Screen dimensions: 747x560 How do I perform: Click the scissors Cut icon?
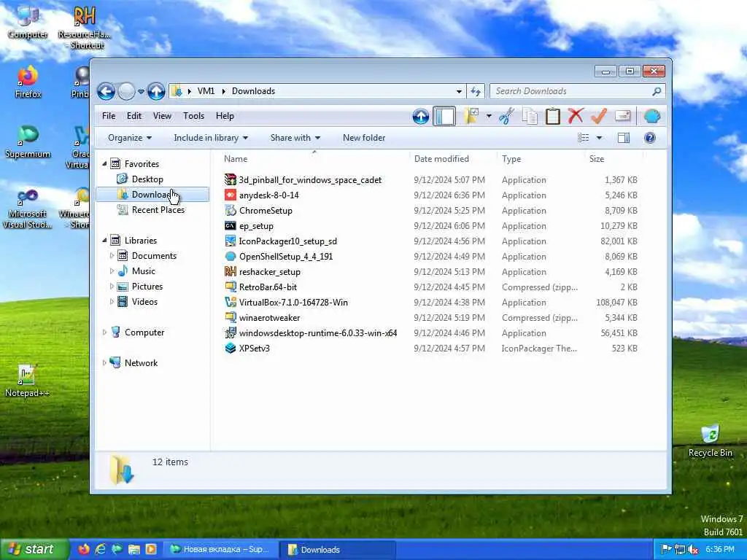pos(506,116)
